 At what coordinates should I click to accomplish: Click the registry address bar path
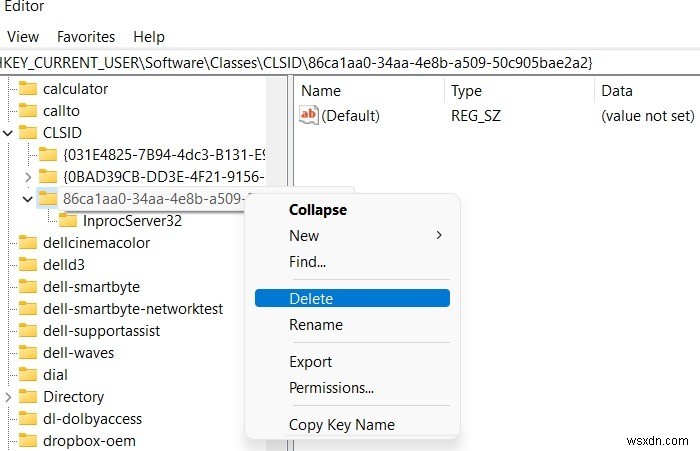click(300, 62)
